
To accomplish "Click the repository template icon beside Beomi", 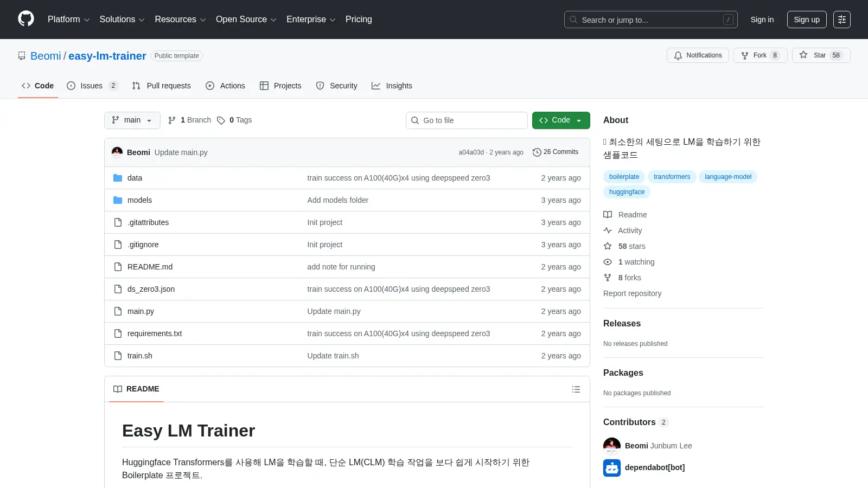I will [x=22, y=56].
